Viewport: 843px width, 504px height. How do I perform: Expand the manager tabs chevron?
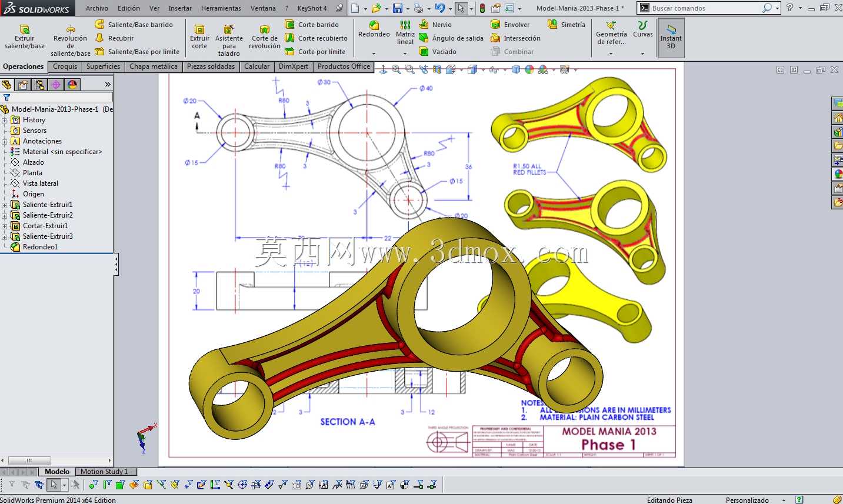point(108,85)
